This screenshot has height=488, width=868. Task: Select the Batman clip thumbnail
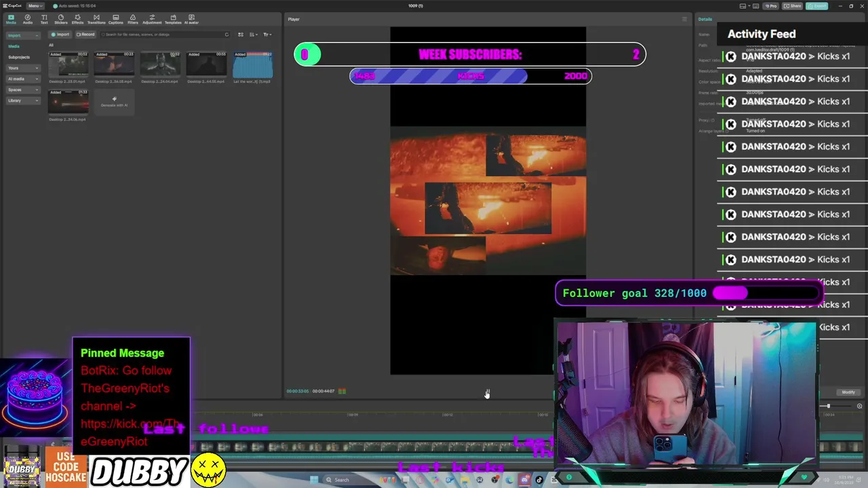[161, 65]
